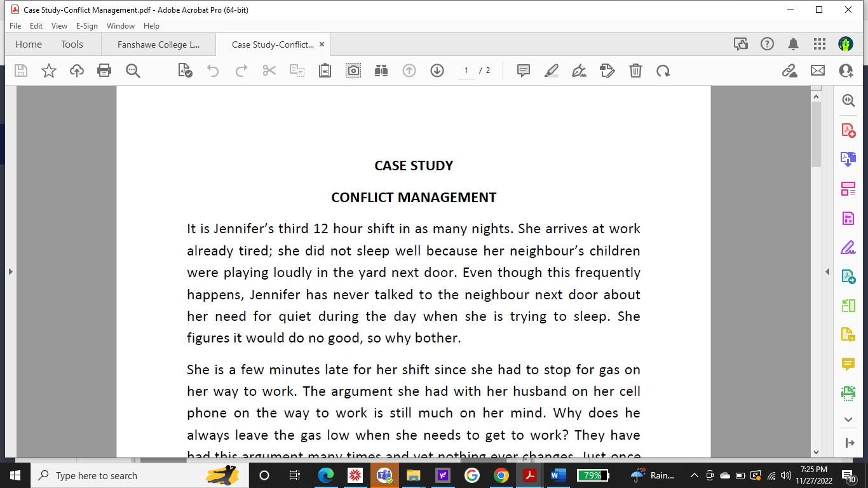Click the current page number field

point(466,71)
